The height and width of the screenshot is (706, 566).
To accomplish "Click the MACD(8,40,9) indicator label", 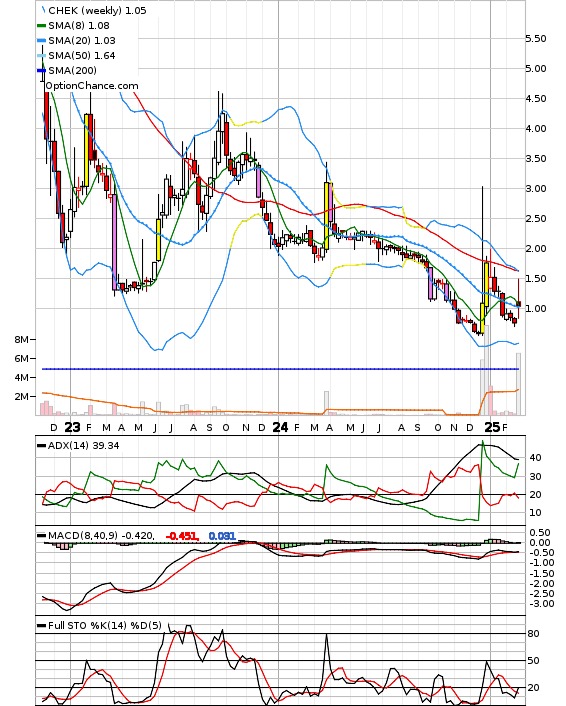I will pyautogui.click(x=83, y=535).
